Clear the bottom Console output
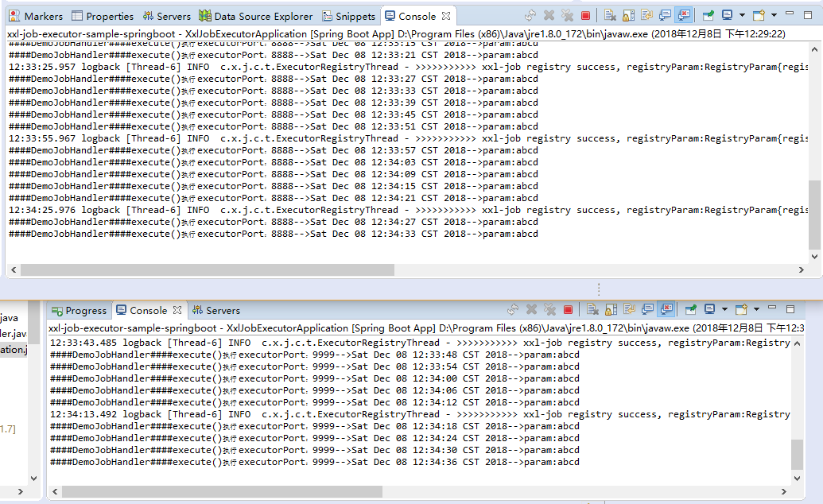Viewport: 823px width, 504px height. pyautogui.click(x=591, y=310)
